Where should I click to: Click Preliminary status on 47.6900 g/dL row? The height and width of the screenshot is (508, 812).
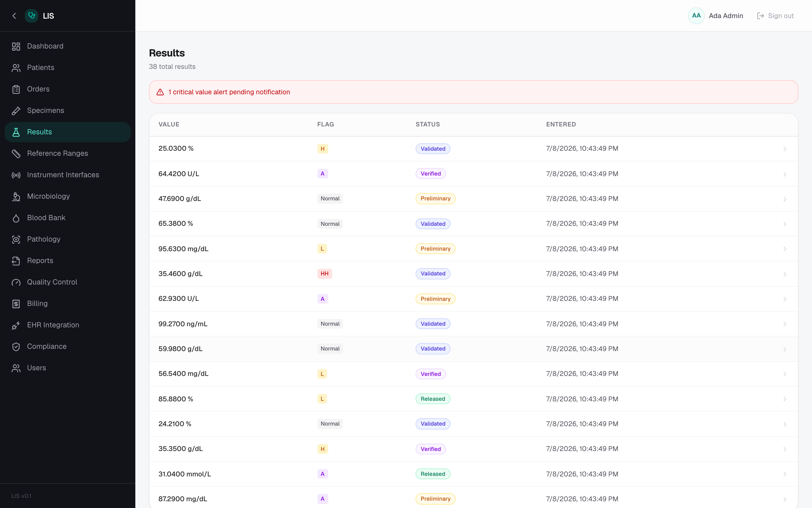pos(435,199)
